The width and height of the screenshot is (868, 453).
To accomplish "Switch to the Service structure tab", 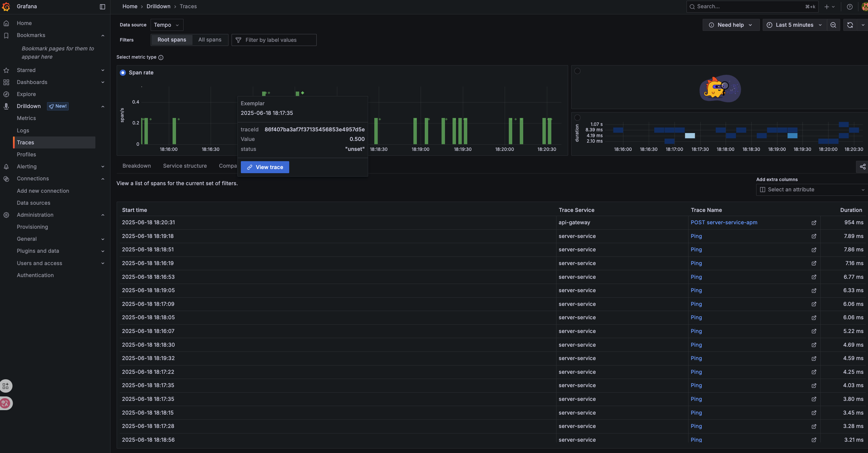I will 185,166.
